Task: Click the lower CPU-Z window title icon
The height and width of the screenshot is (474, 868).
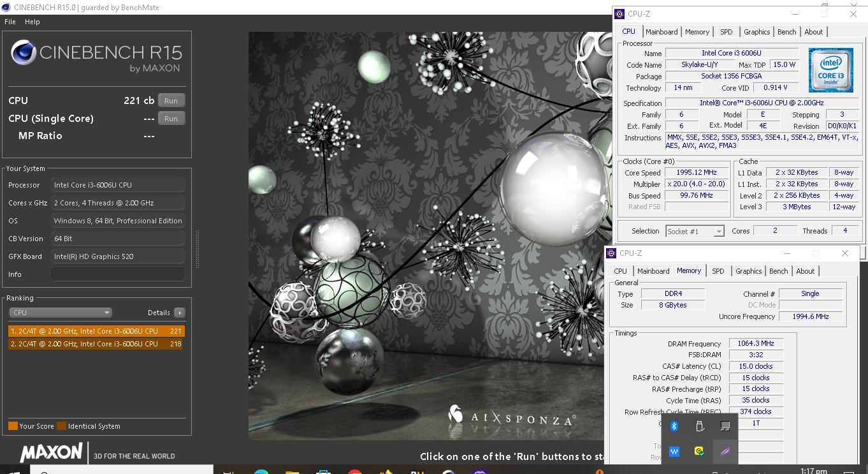Action: 612,253
